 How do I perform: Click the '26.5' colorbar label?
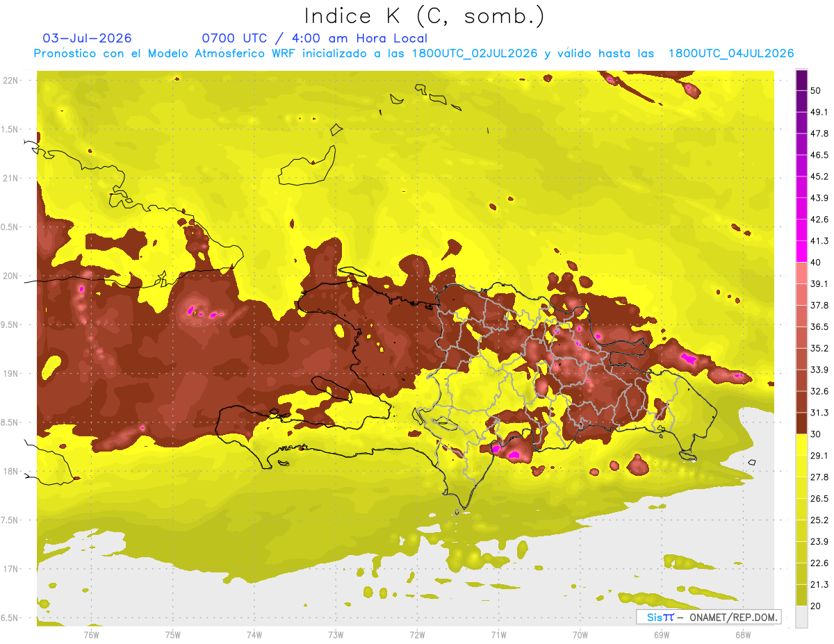point(819,498)
